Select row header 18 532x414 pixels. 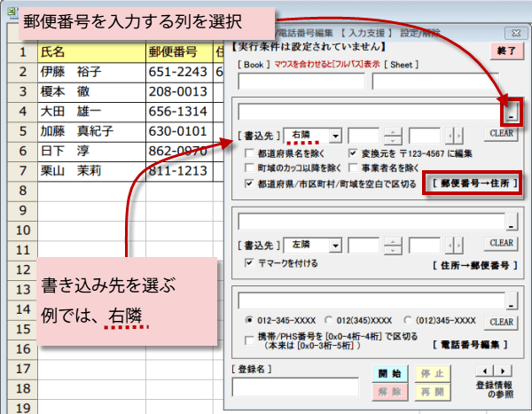pos(22,389)
